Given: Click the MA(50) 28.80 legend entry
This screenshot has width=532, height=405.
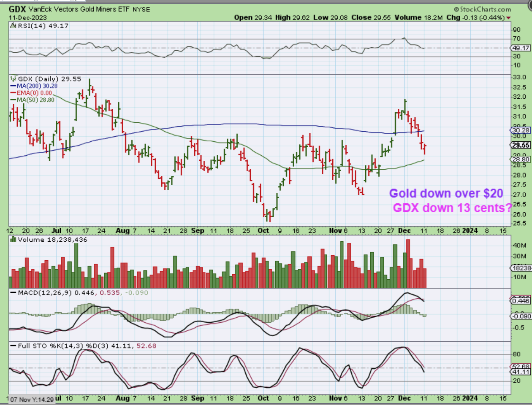Looking at the screenshot, I should (33, 100).
